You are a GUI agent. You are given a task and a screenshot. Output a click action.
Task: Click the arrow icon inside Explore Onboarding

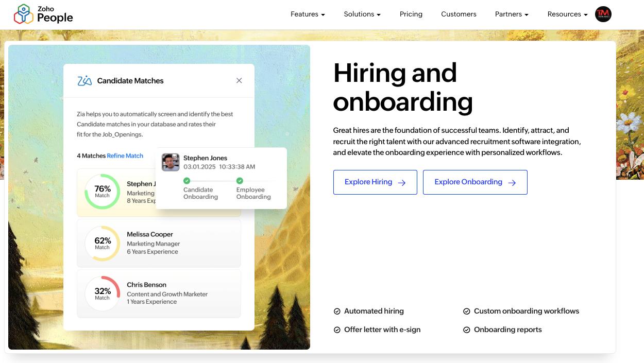(512, 182)
